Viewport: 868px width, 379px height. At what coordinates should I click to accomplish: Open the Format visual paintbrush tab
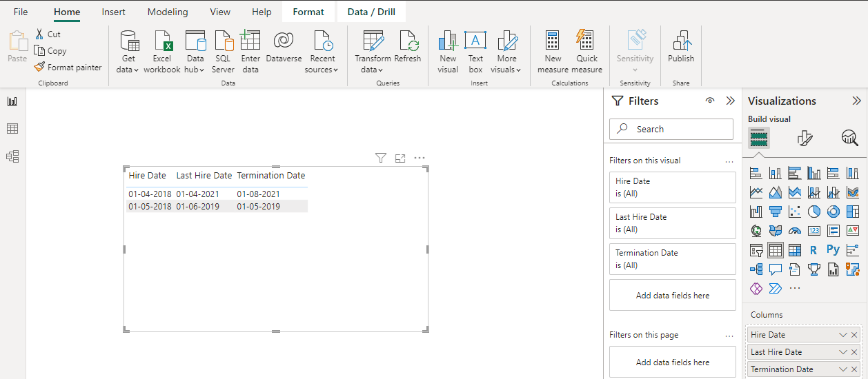coord(805,138)
